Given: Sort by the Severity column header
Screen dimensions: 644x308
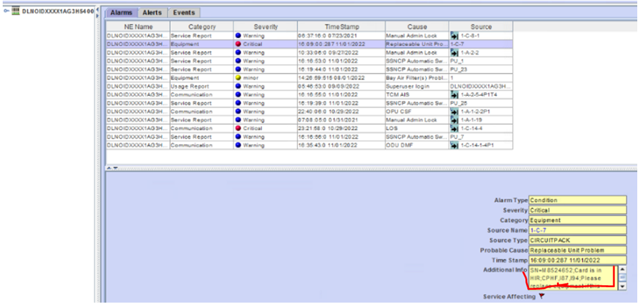Looking at the screenshot, I should tap(265, 27).
